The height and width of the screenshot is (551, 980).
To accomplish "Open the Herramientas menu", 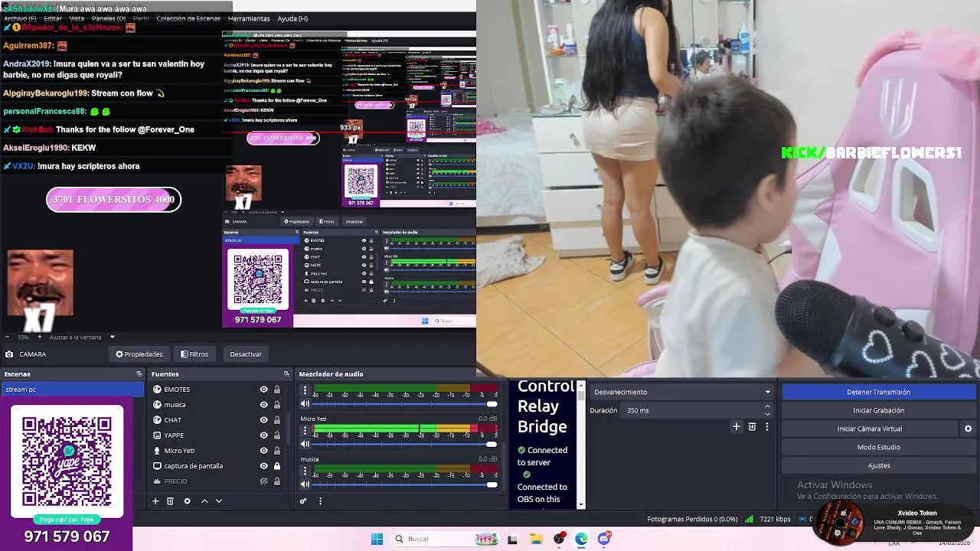I will point(249,18).
